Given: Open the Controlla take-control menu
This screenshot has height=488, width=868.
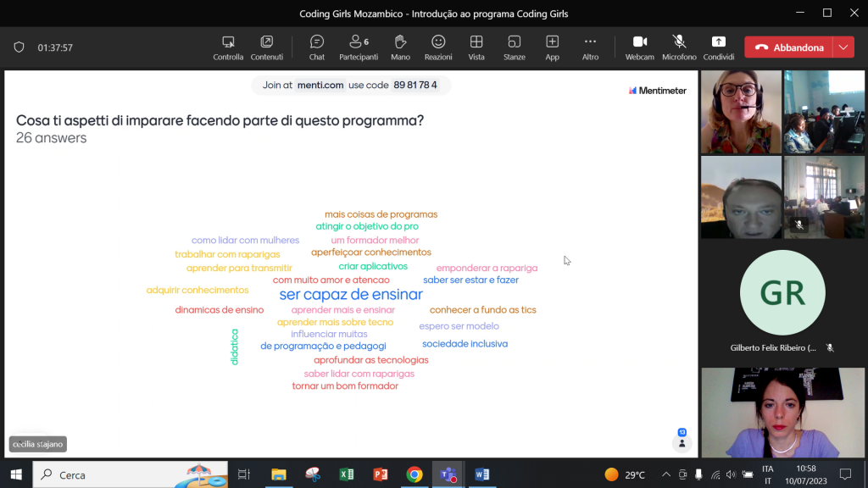Looking at the screenshot, I should click(x=228, y=47).
